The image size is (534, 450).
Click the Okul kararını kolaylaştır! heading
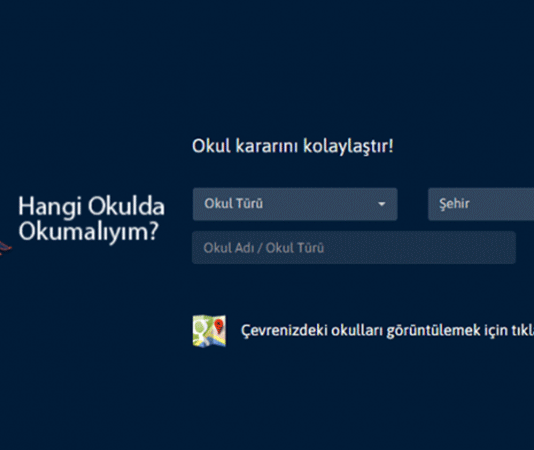[x=293, y=146]
